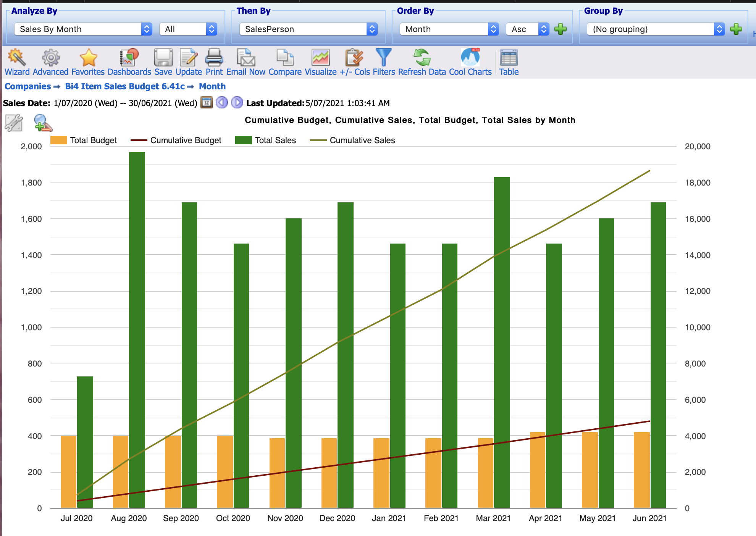Click the chart title text
Image resolution: width=756 pixels, height=536 pixels.
pos(410,120)
